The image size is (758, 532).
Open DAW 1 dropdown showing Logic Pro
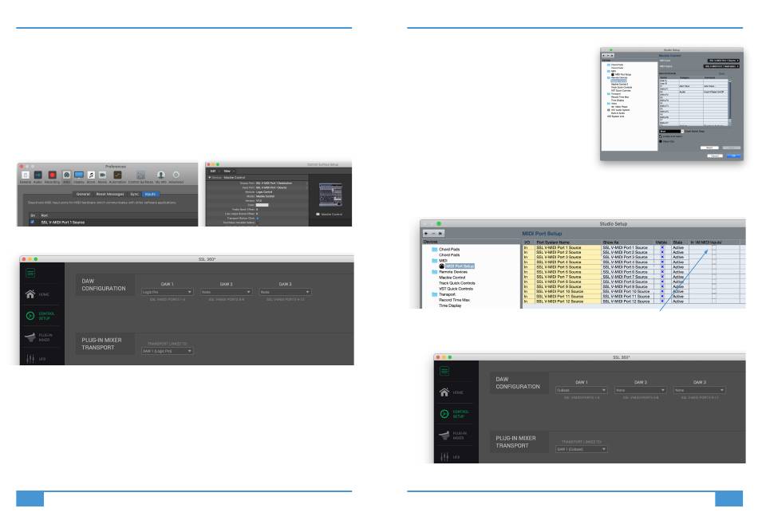tap(168, 292)
